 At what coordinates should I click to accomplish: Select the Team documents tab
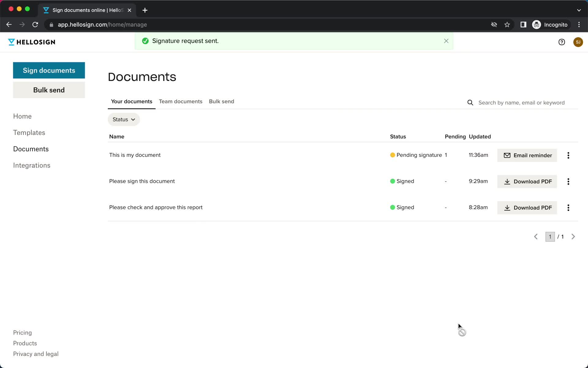click(x=180, y=101)
